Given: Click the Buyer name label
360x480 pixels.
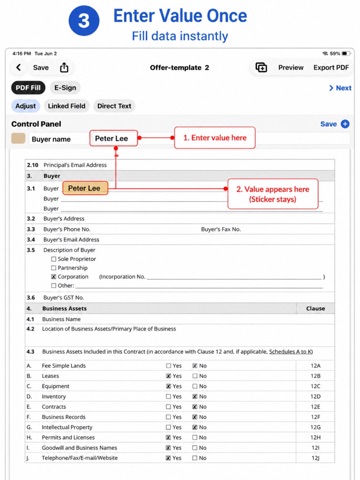Looking at the screenshot, I should tap(51, 139).
